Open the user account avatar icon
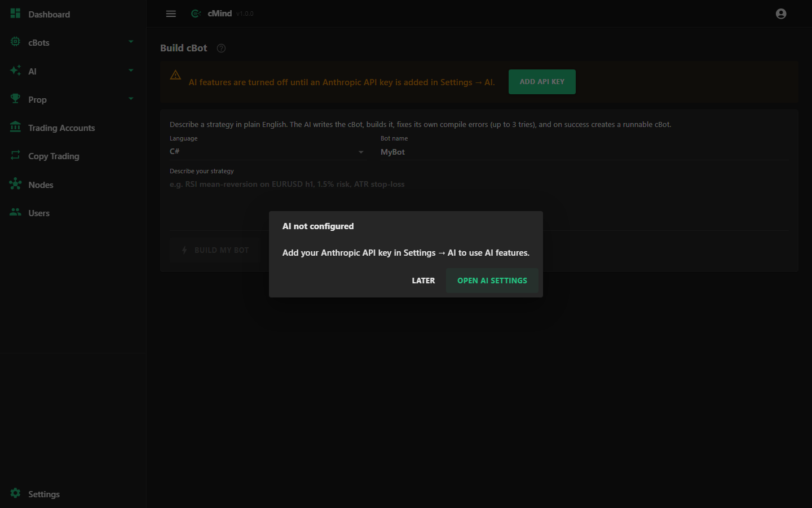This screenshot has width=812, height=508. (x=781, y=14)
